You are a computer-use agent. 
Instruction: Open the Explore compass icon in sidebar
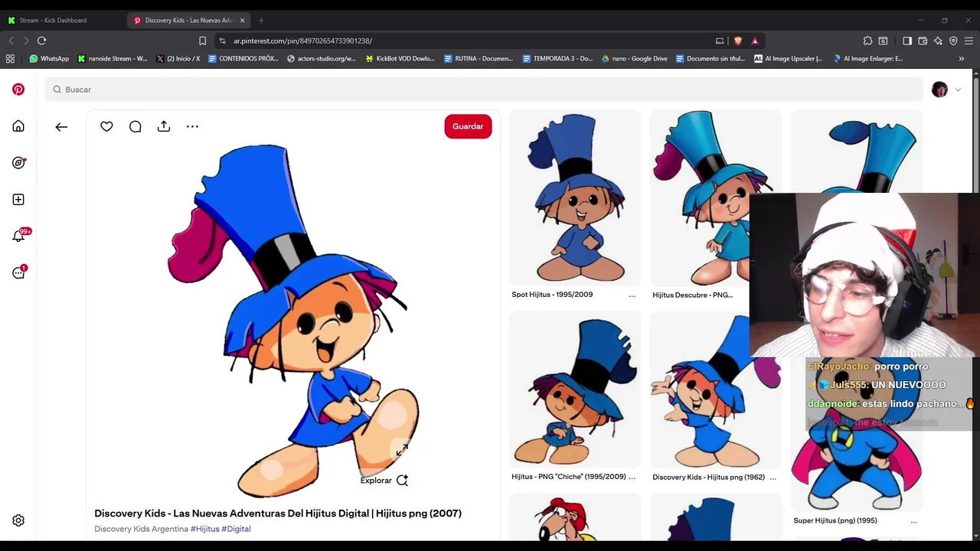point(18,163)
